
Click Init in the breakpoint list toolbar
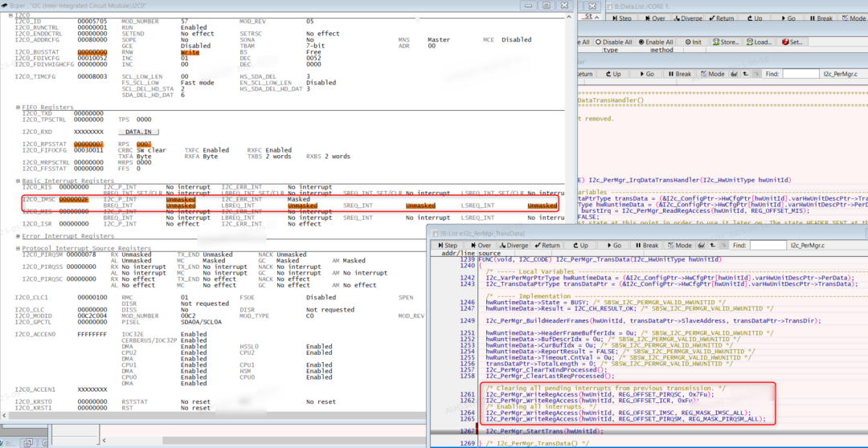(x=692, y=42)
